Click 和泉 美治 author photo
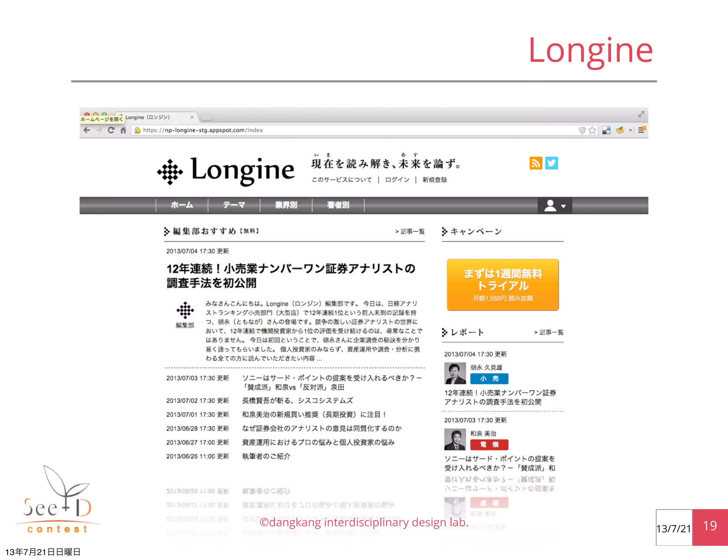Screen dimensions: 728x560 click(x=455, y=439)
